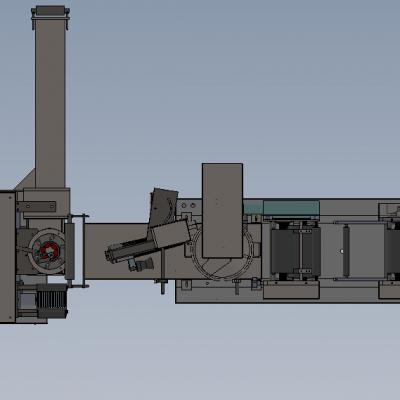Click the light gray flat plate at the right

click(366, 251)
